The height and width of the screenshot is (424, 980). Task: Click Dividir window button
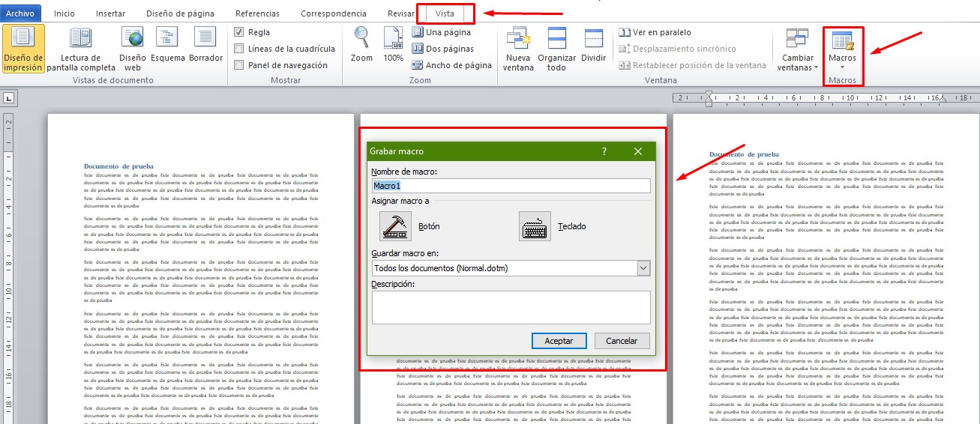click(593, 45)
